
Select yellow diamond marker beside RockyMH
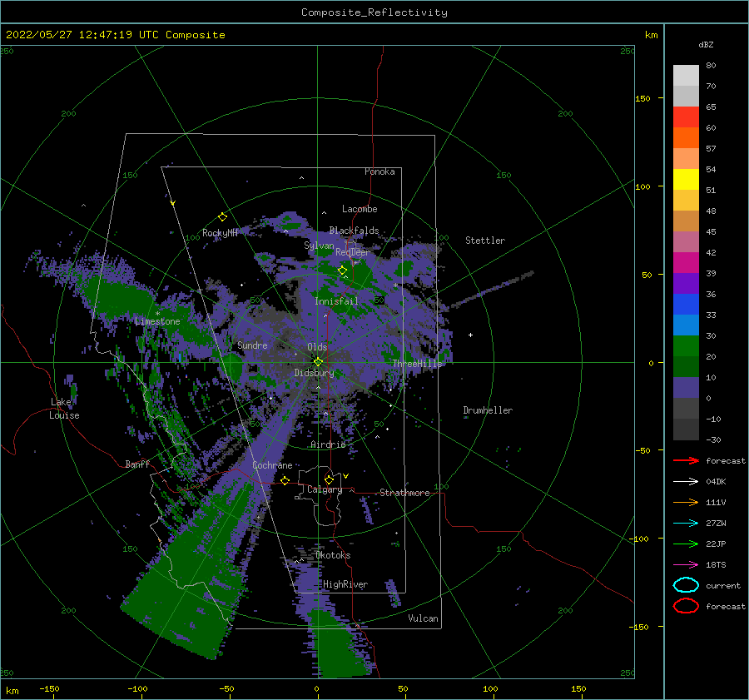pyautogui.click(x=222, y=217)
